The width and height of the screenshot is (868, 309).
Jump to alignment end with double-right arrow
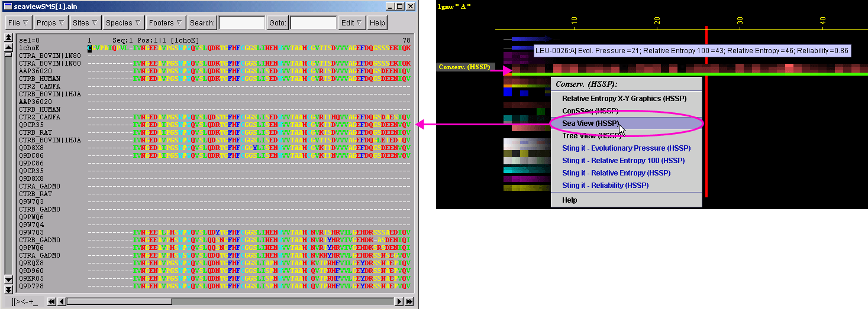(x=409, y=301)
